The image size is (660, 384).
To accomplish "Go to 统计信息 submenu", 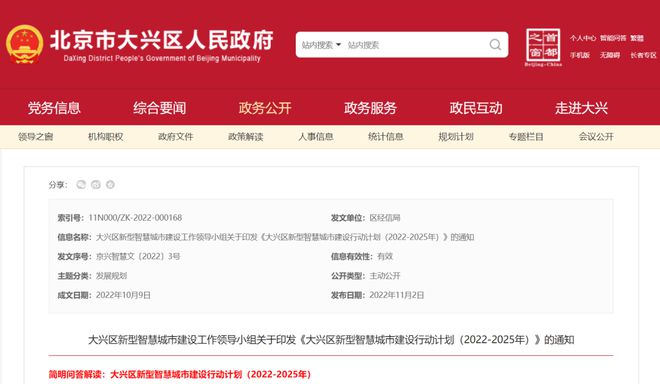I will click(386, 136).
